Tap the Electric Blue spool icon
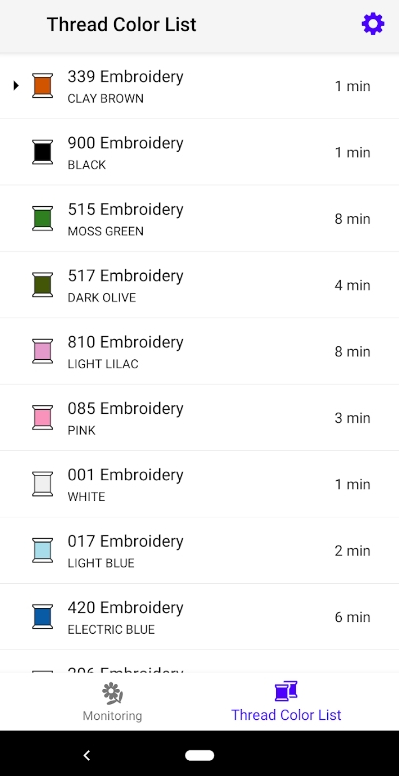The height and width of the screenshot is (776, 399). (43, 616)
